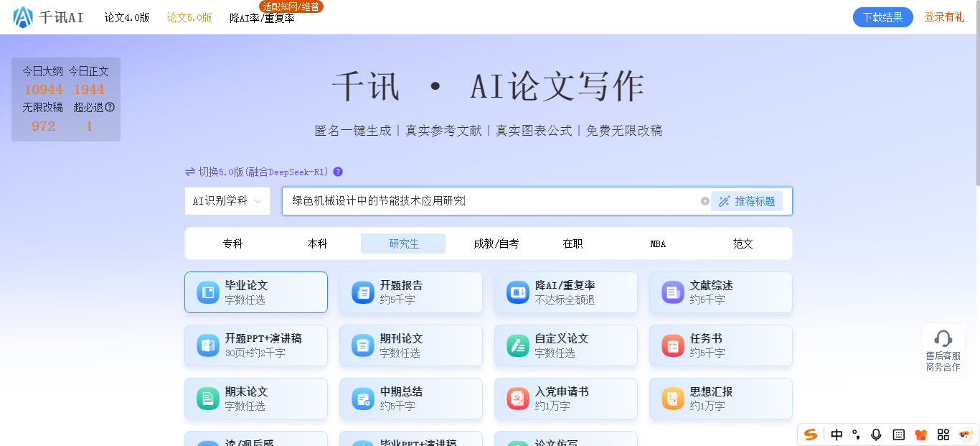
Task: Open the AI识别学科 dropdown
Action: [227, 201]
